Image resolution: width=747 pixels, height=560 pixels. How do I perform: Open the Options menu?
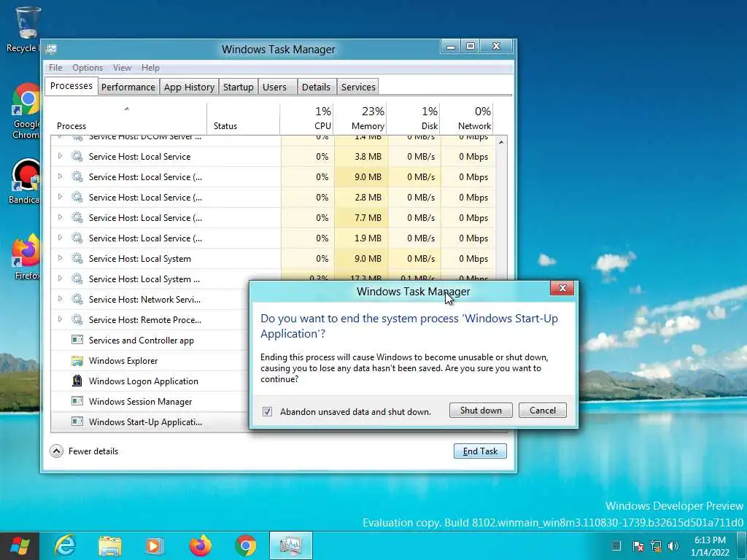88,68
